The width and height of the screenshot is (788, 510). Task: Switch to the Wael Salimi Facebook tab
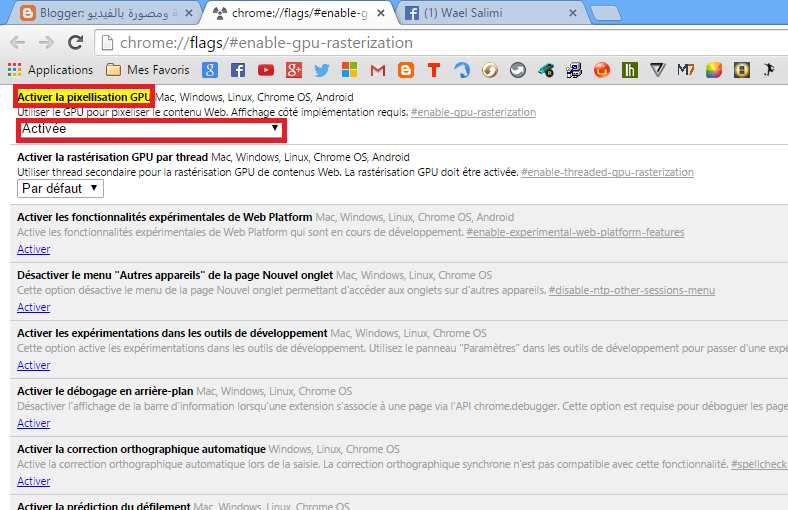490,13
